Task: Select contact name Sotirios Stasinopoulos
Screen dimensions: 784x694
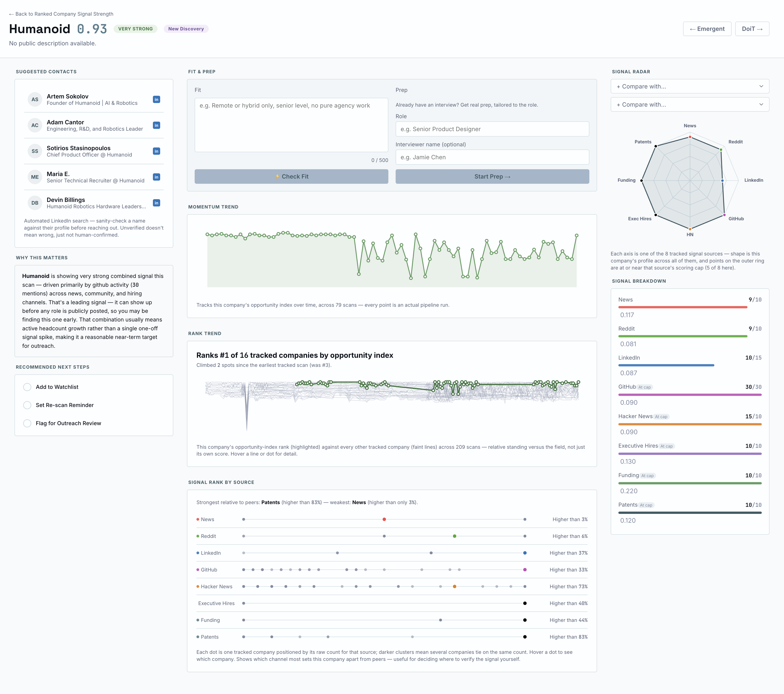Action: 79,148
